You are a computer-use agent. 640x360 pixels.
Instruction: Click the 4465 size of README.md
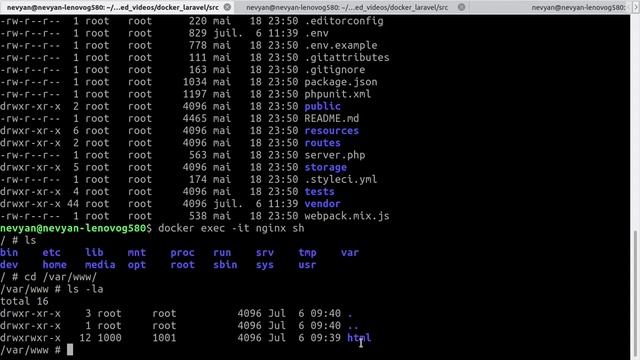pos(194,118)
